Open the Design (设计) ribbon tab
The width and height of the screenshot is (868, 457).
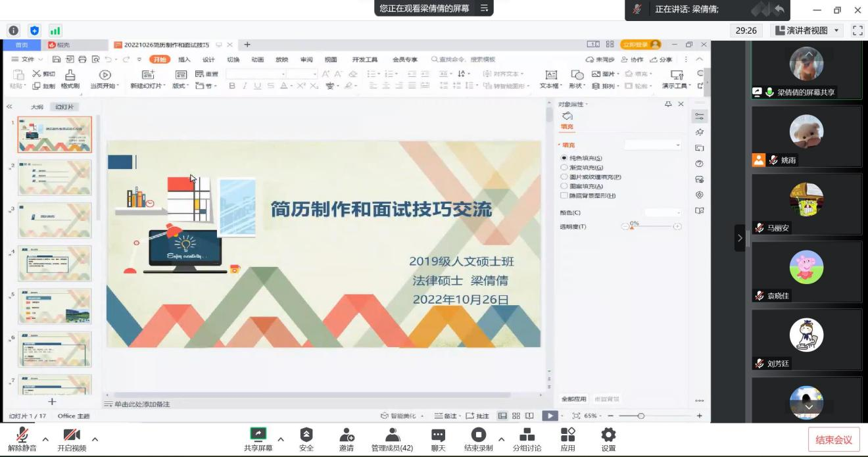(x=208, y=59)
